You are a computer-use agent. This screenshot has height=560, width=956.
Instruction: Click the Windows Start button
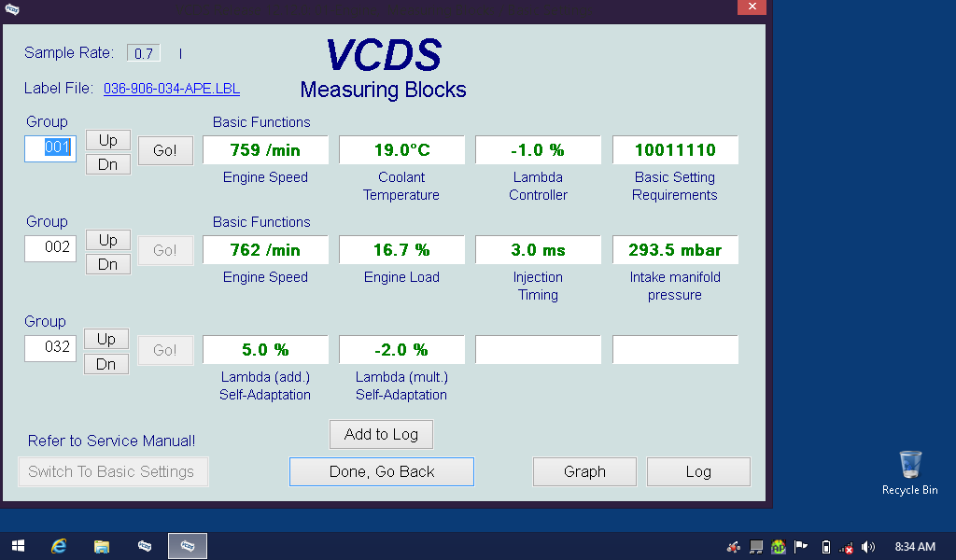coord(18,546)
